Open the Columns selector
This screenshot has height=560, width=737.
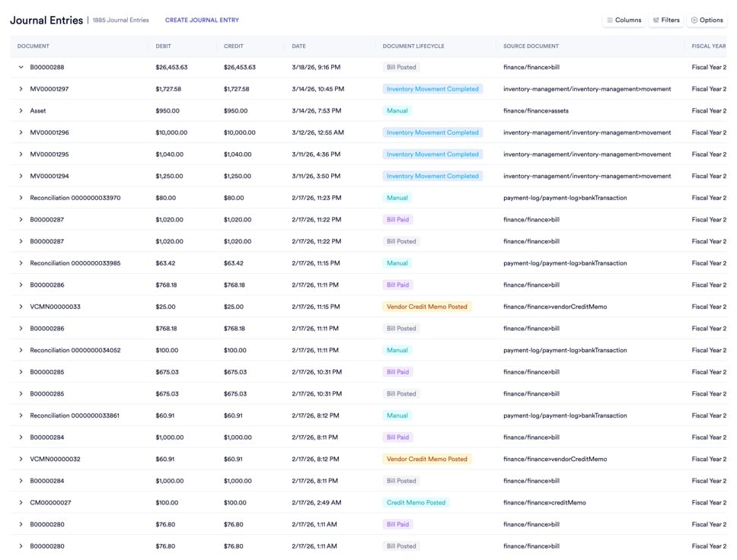point(624,21)
